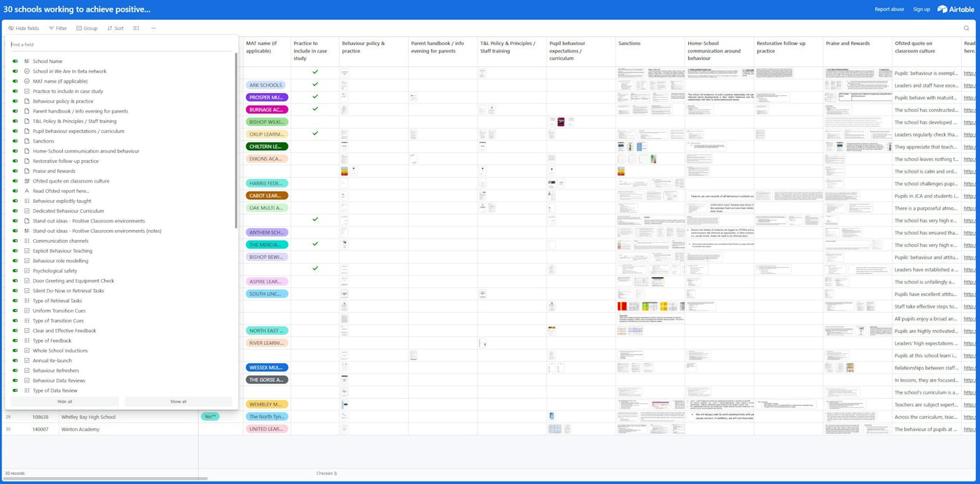Click the row height icon
The width and height of the screenshot is (980, 484).
pos(136,29)
